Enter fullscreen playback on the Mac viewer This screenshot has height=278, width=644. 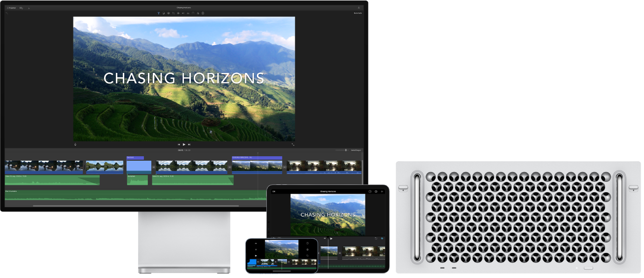click(x=293, y=144)
